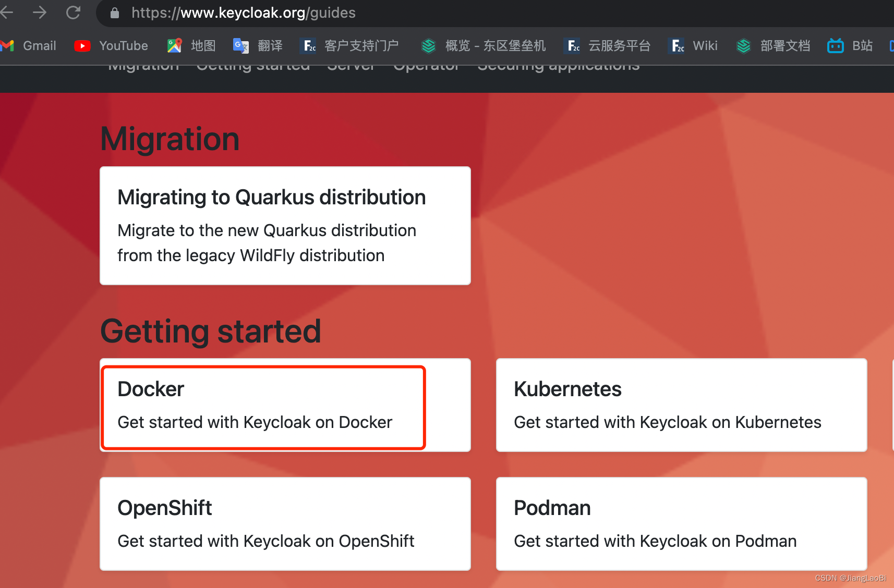Click the forward navigation arrow

40,13
